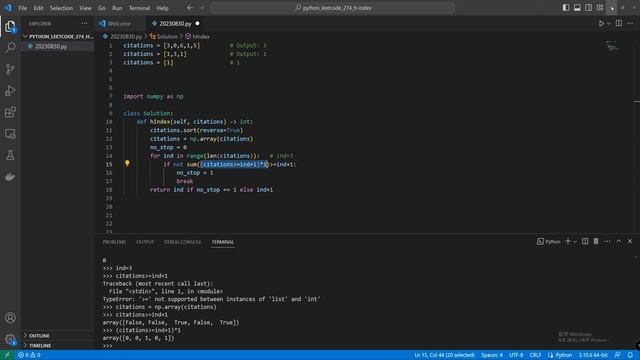Image resolution: width=640 pixels, height=360 pixels.
Task: Maximize panel with the chevron up
Action: pos(619,242)
